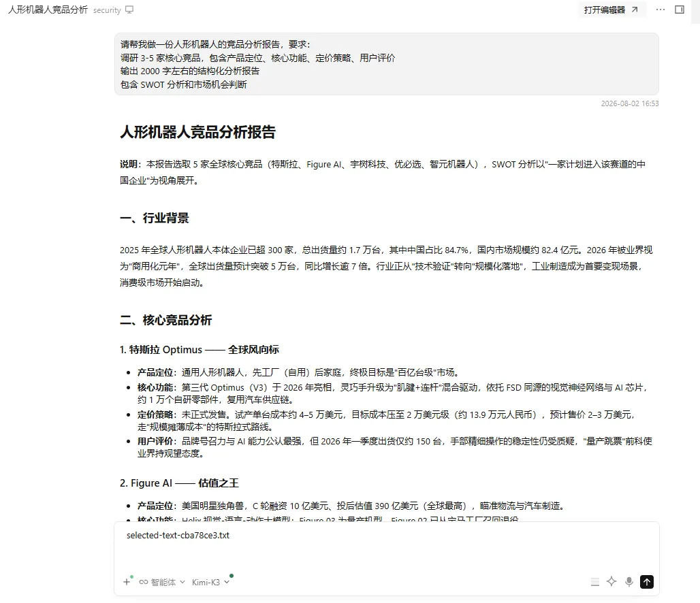Click the subheading Figure AI —— 估值之王
This screenshot has width=700, height=603.
point(179,483)
